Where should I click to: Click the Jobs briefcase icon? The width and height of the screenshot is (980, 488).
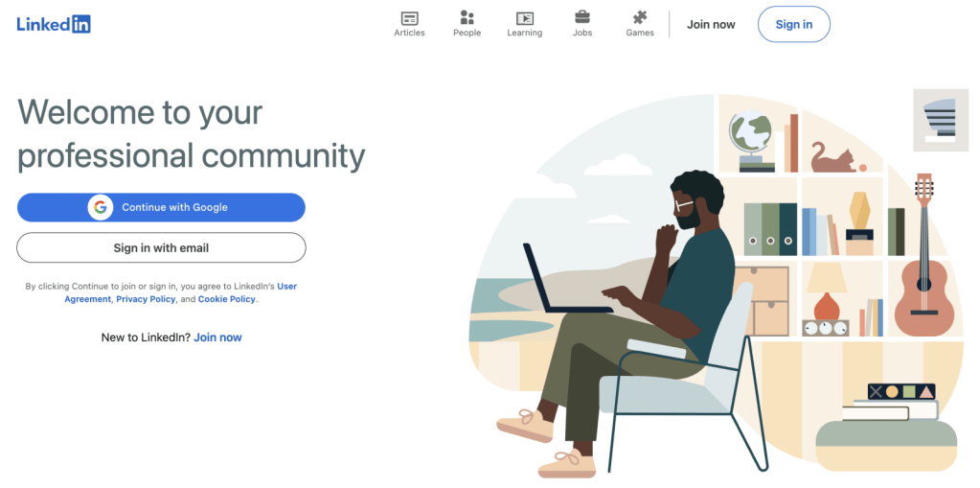pyautogui.click(x=581, y=17)
